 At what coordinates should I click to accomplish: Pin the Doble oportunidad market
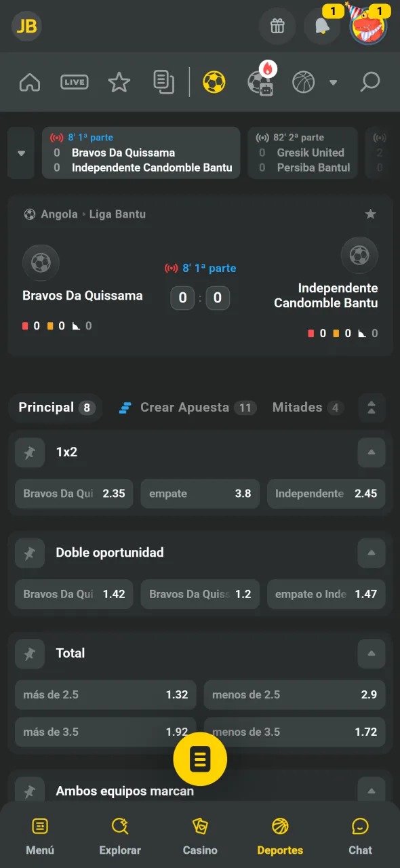29,553
